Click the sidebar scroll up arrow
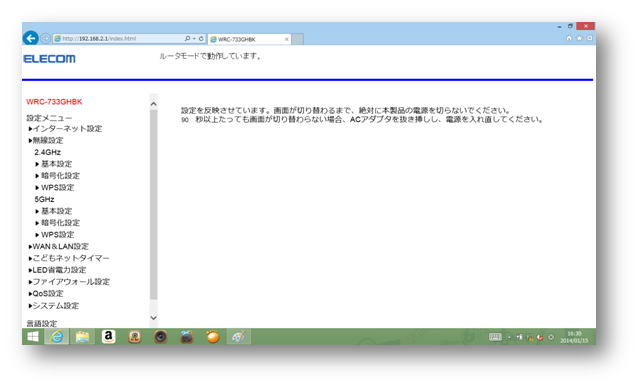Viewport: 638px width, 387px height. point(153,104)
